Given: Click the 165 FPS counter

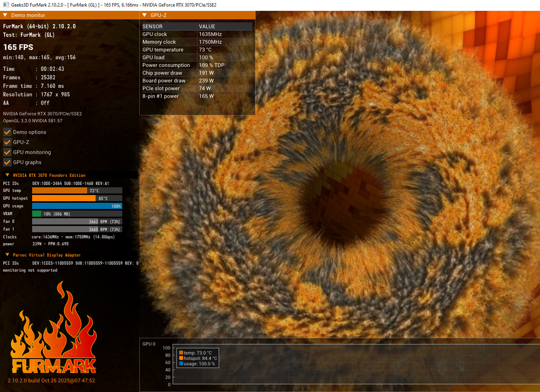Looking at the screenshot, I should point(18,47).
